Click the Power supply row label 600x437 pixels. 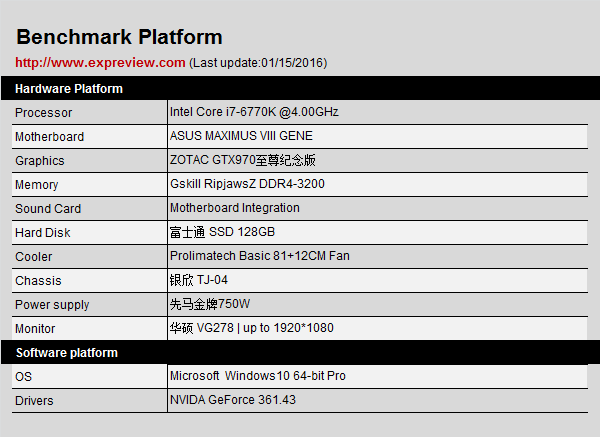click(52, 305)
